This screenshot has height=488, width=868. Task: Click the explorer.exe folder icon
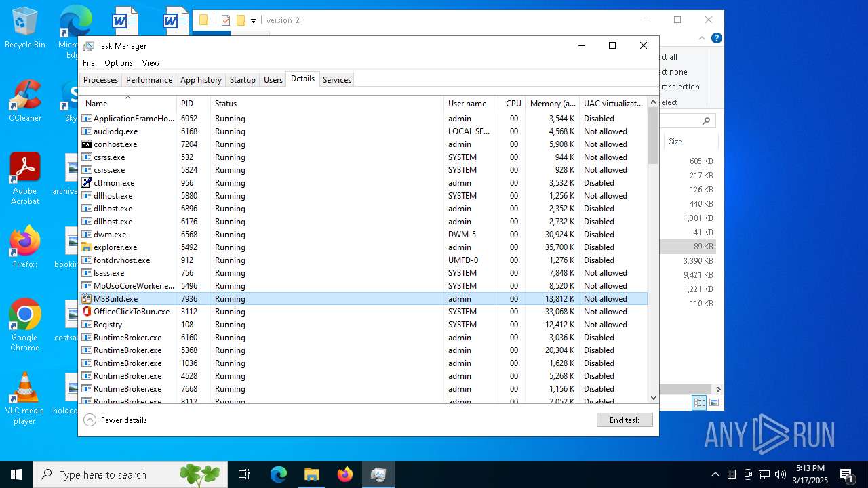[87, 247]
